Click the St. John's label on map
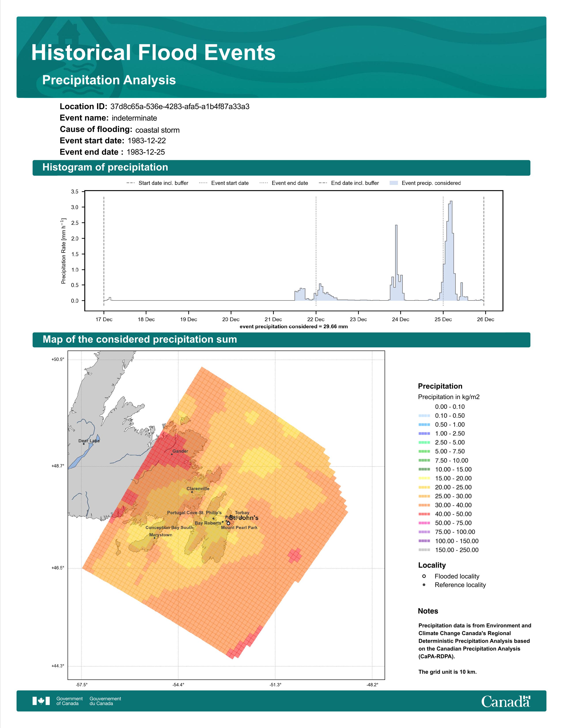Screen dimensions: 563x728 pyautogui.click(x=244, y=518)
